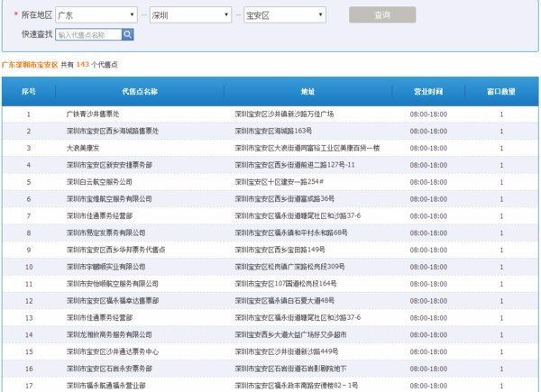The width and height of the screenshot is (541, 392).
Task: Click address 深圳宝安区沙井镇新沙路万佳广场
Action: 284,114
